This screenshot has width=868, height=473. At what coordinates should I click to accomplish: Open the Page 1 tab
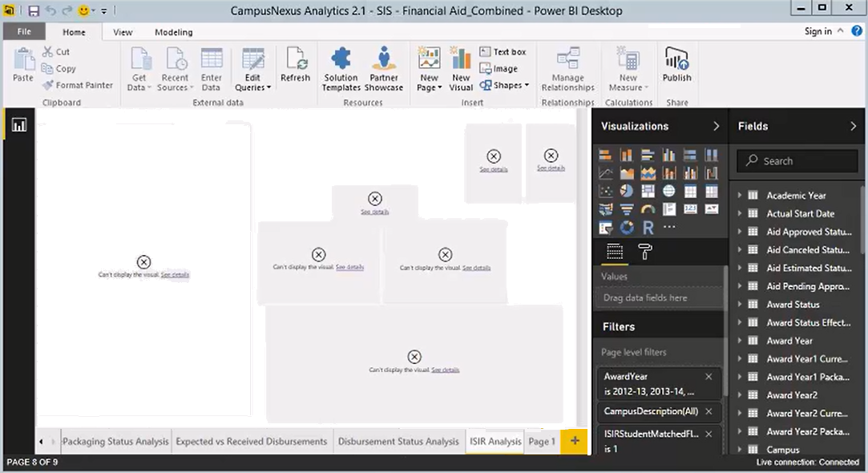[542, 442]
